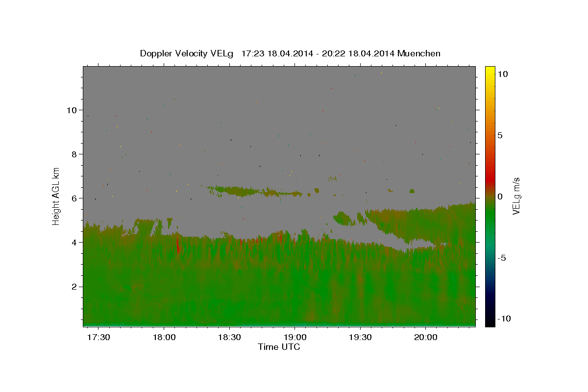Click the colorbar '-5' value label
The image size is (588, 392).
501,258
